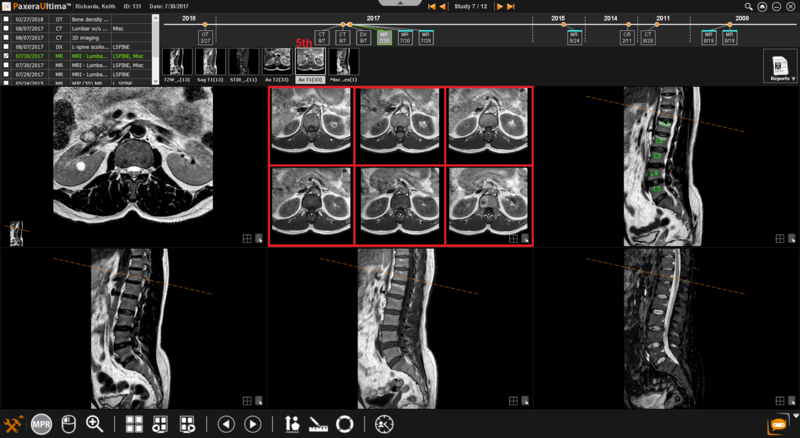Click the search magnifier in title bar

point(748,6)
